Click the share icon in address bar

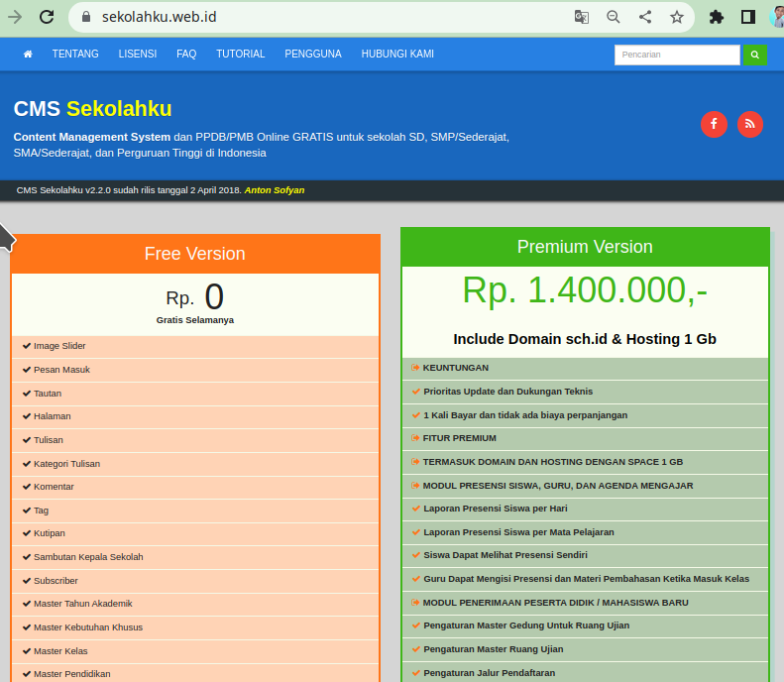click(x=645, y=17)
